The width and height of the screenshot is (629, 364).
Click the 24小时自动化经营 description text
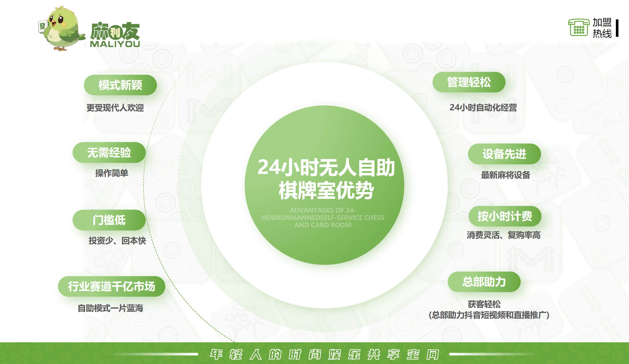pyautogui.click(x=483, y=108)
